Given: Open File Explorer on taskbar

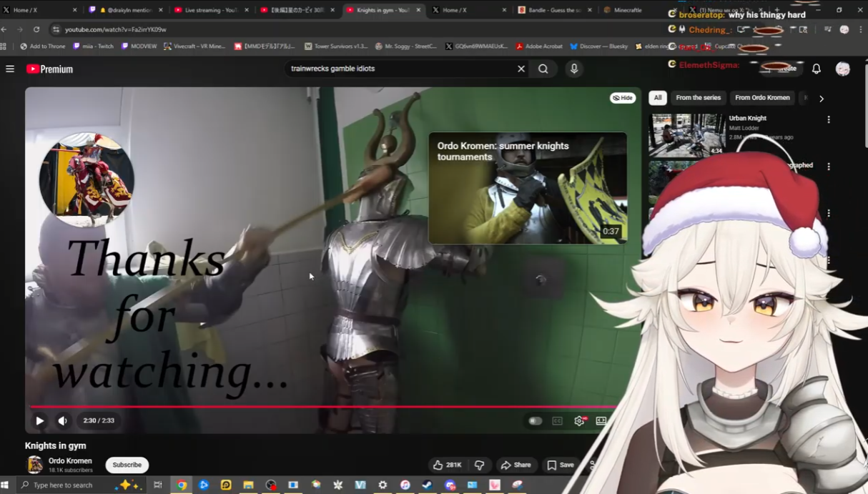Looking at the screenshot, I should 248,485.
